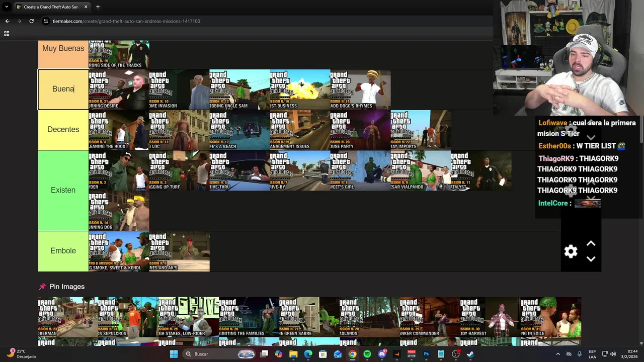The image size is (644, 362).
Task: Go back with the browser back arrow
Action: [x=7, y=21]
